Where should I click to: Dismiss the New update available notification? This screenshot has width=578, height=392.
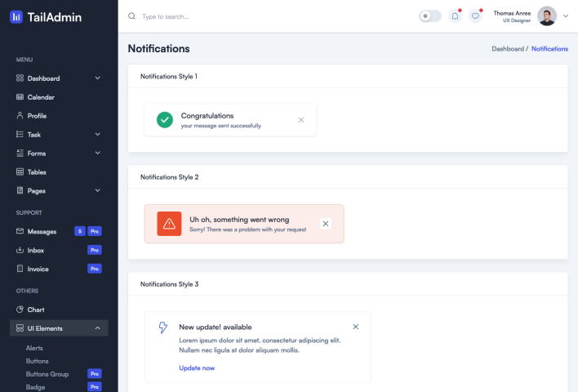(355, 327)
